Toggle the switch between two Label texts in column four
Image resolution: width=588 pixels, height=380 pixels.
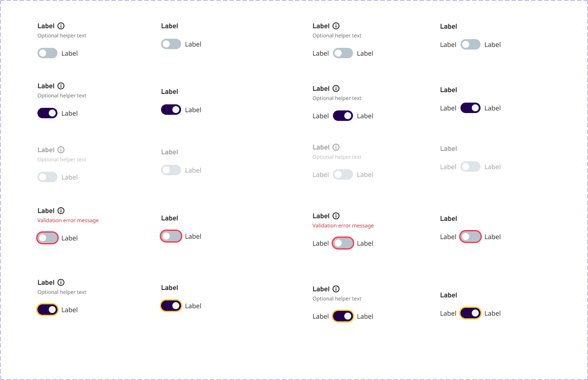[470, 44]
